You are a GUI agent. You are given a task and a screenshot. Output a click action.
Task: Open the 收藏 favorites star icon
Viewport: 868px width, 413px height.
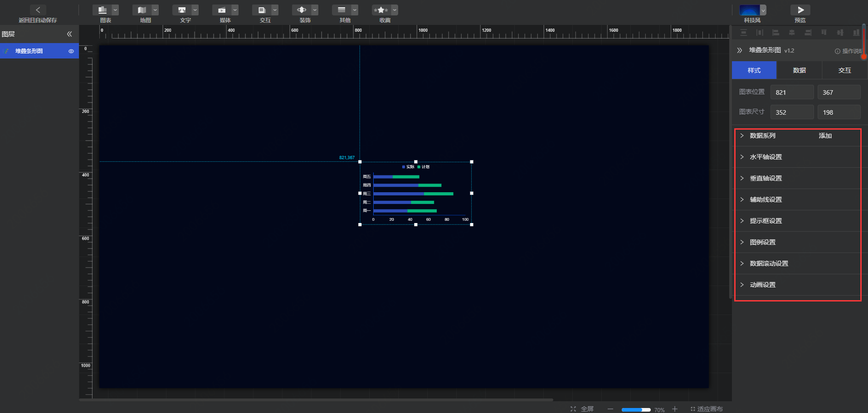click(381, 10)
